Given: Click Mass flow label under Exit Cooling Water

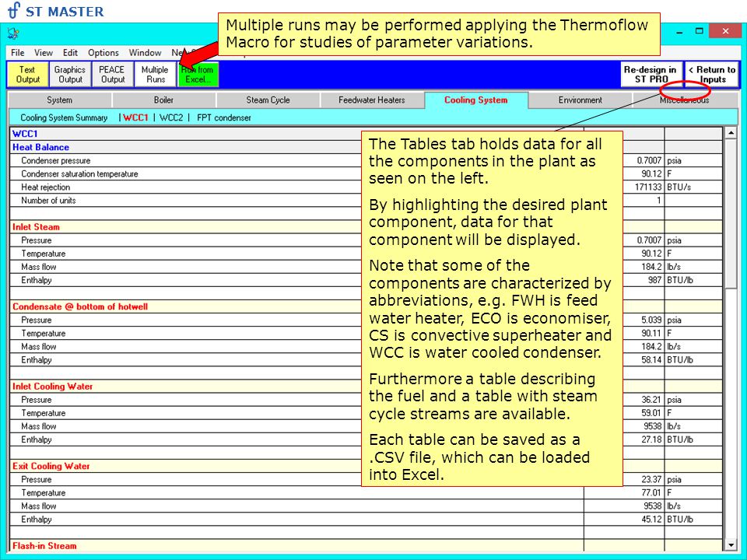Looking at the screenshot, I should pyautogui.click(x=39, y=506).
